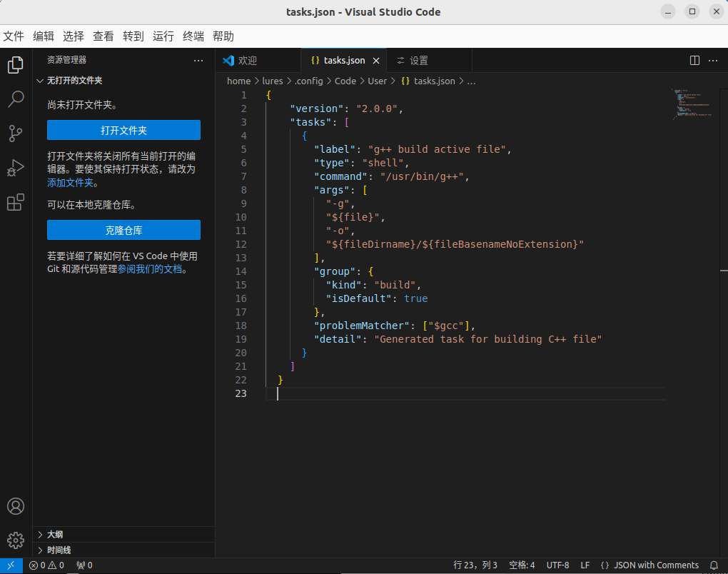
Task: Click the JSON braces icon in breadcrumb
Action: tap(405, 81)
